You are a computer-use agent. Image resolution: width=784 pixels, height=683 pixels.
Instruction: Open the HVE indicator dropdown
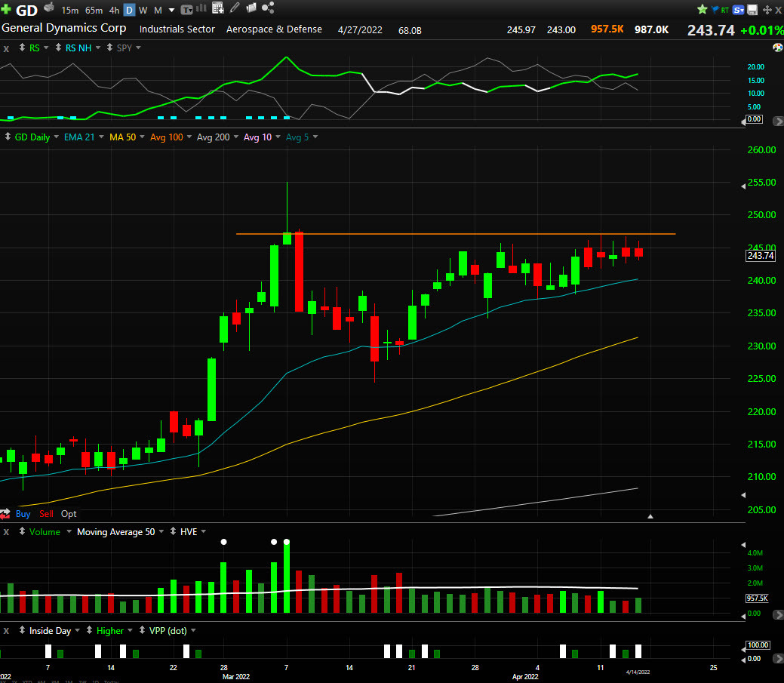coord(204,531)
